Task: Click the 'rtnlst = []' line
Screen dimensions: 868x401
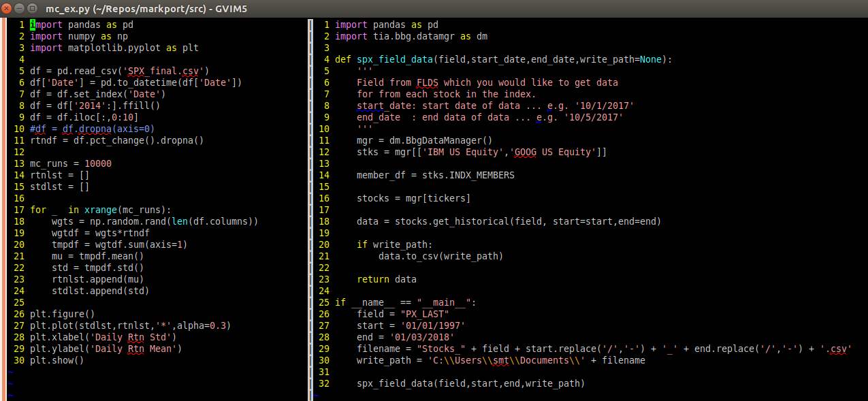Action: pyautogui.click(x=60, y=175)
